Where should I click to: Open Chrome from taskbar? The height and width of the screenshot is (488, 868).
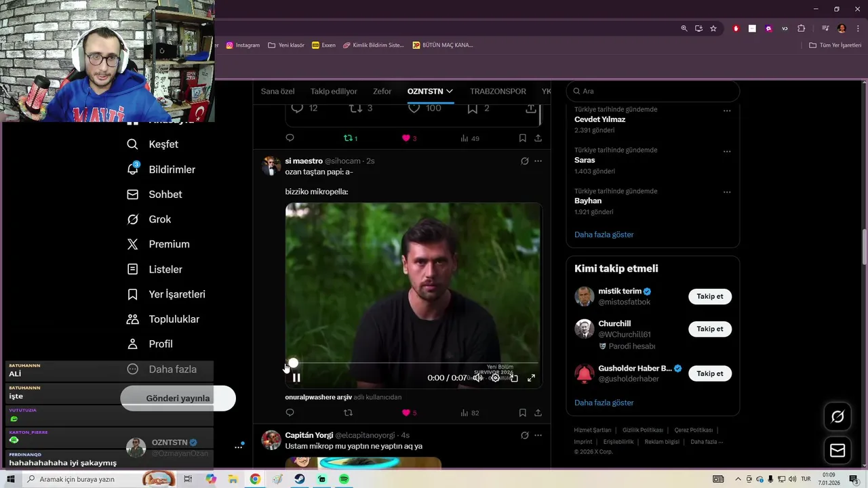(255, 479)
